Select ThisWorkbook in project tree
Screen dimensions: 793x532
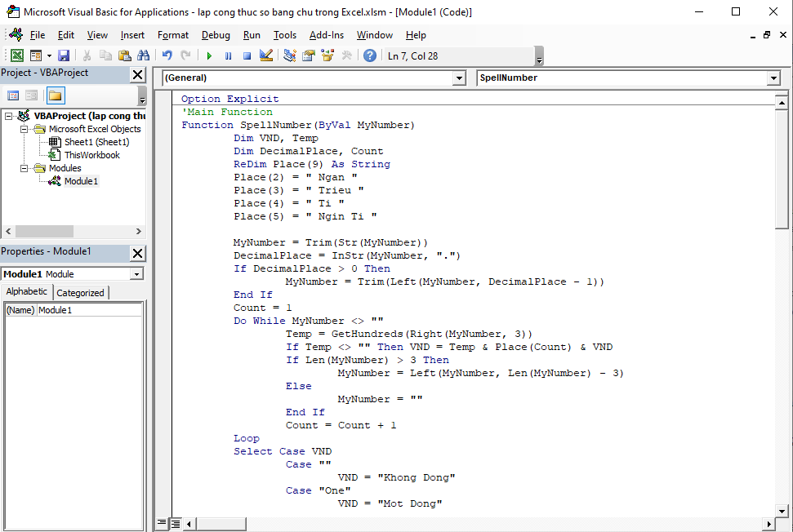tap(91, 155)
